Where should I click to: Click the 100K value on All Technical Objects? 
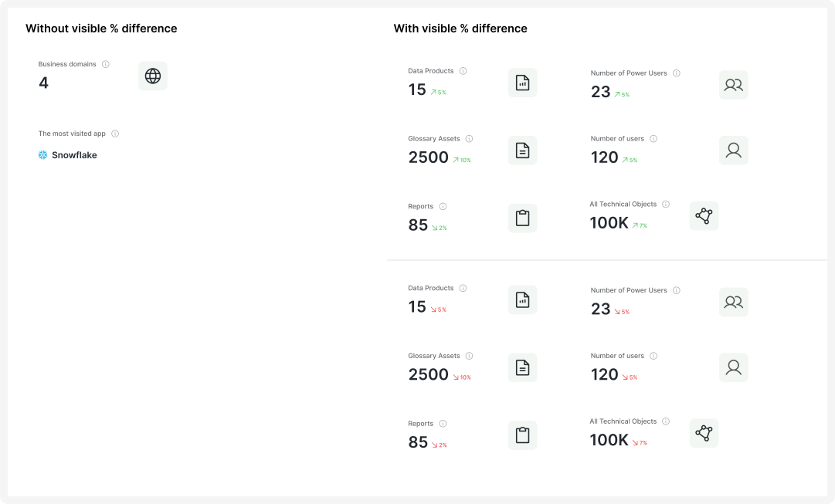(609, 222)
